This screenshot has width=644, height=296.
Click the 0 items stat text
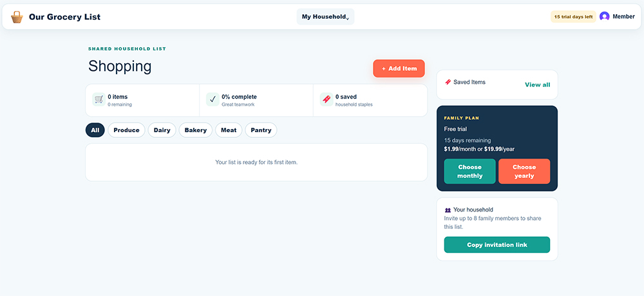click(118, 97)
